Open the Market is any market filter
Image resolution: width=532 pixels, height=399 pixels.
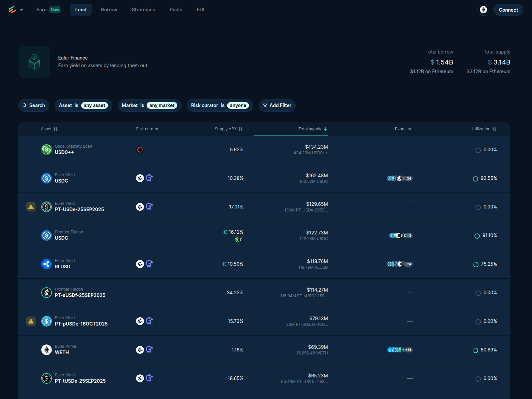coord(149,105)
